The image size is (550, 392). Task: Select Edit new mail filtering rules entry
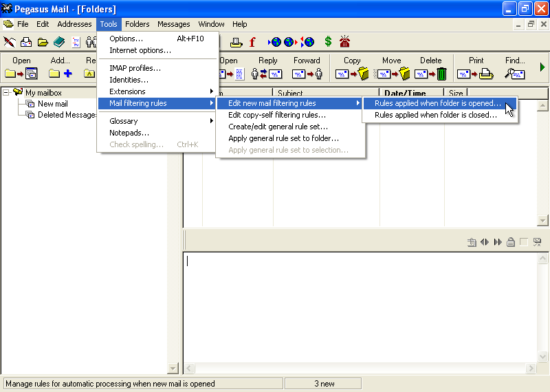(x=289, y=103)
